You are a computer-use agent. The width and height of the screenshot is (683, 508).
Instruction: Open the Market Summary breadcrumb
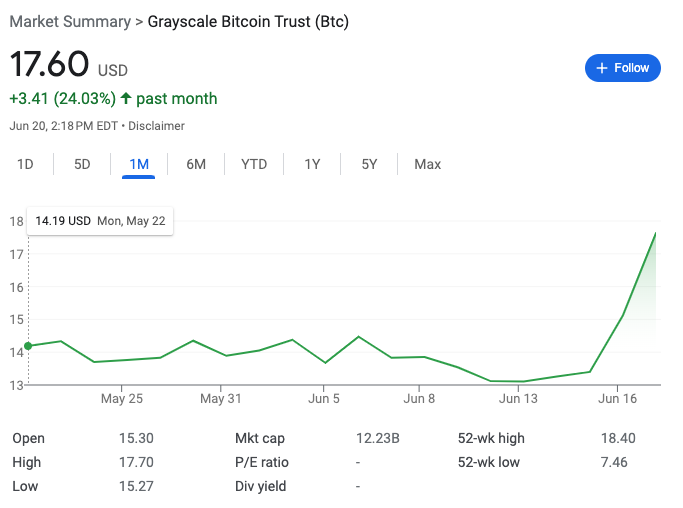click(70, 21)
